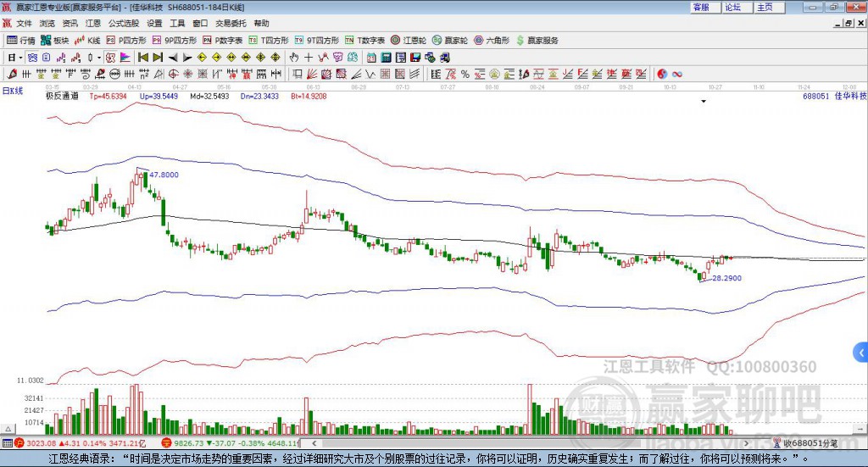Click stock code 688051 佳华科技 label
Viewport: 868px width, 467px height.
(835, 96)
